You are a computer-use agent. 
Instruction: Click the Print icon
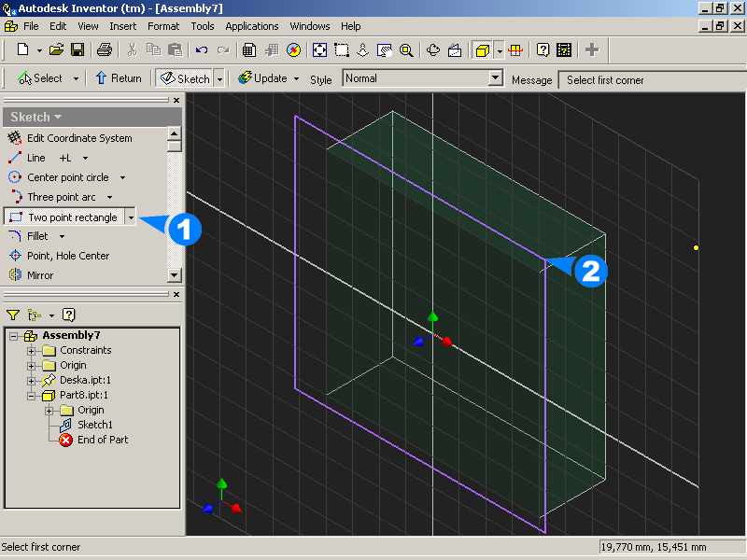point(105,49)
